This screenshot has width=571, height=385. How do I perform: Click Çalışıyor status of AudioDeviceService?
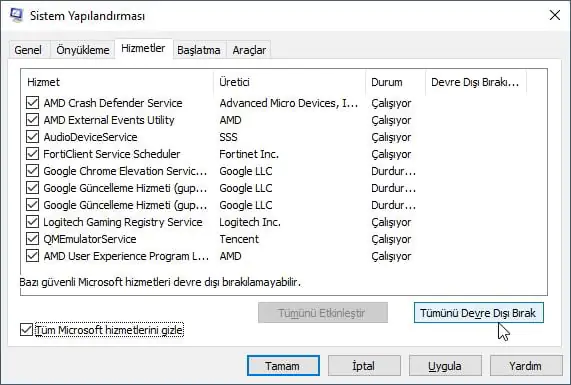click(x=391, y=137)
